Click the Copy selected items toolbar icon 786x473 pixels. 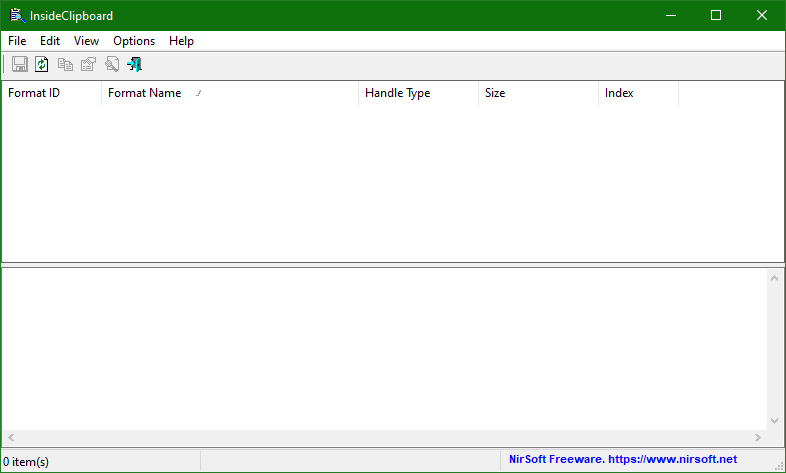pos(65,64)
